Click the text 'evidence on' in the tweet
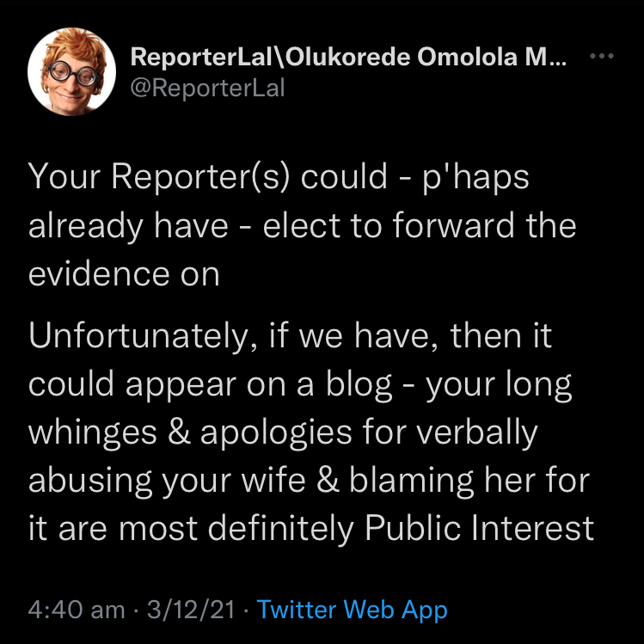This screenshot has height=644, width=644. (x=124, y=274)
